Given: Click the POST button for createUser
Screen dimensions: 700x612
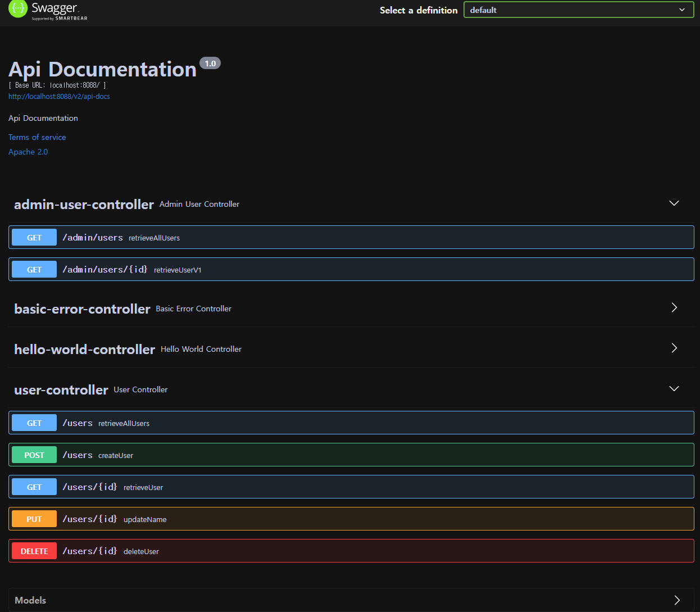Looking at the screenshot, I should [34, 455].
